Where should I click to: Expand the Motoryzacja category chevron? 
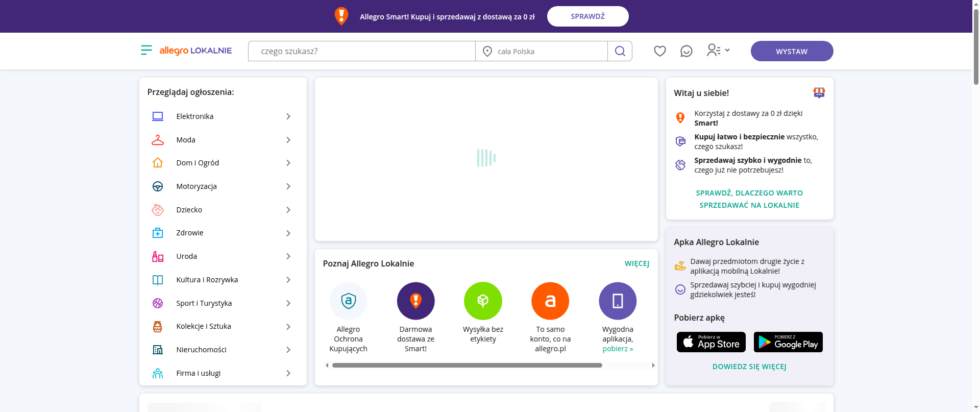pyautogui.click(x=288, y=186)
